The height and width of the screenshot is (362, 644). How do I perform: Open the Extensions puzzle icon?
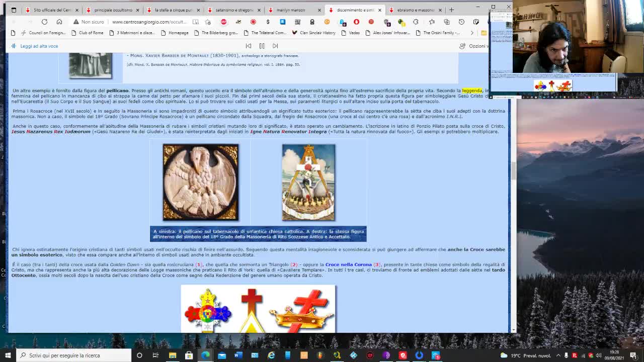point(416,22)
